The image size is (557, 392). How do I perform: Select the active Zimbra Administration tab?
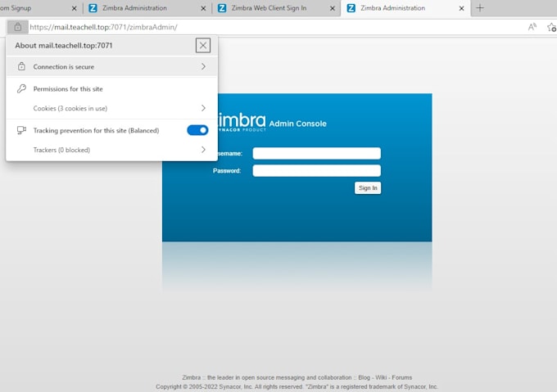tap(405, 8)
